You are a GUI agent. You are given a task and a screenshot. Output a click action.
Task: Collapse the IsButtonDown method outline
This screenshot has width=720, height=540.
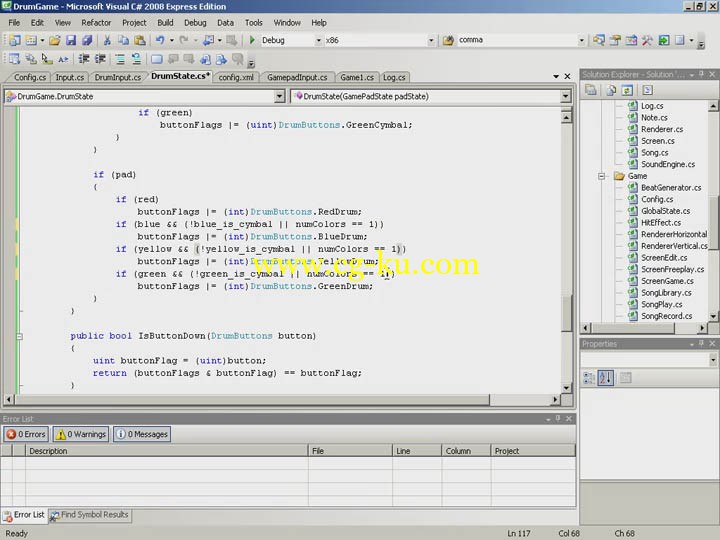[x=19, y=337]
